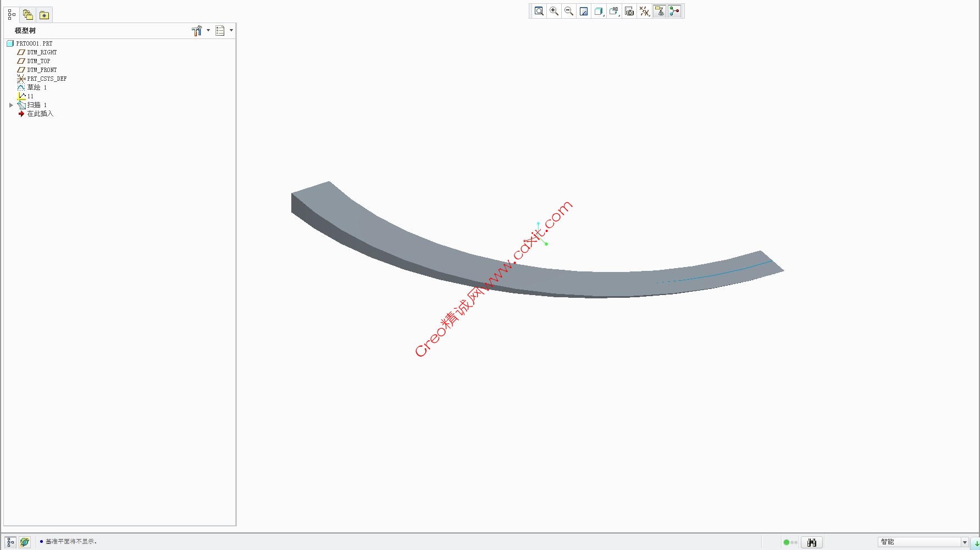Toggle spin center display icon
The image size is (980, 550).
pos(674,11)
